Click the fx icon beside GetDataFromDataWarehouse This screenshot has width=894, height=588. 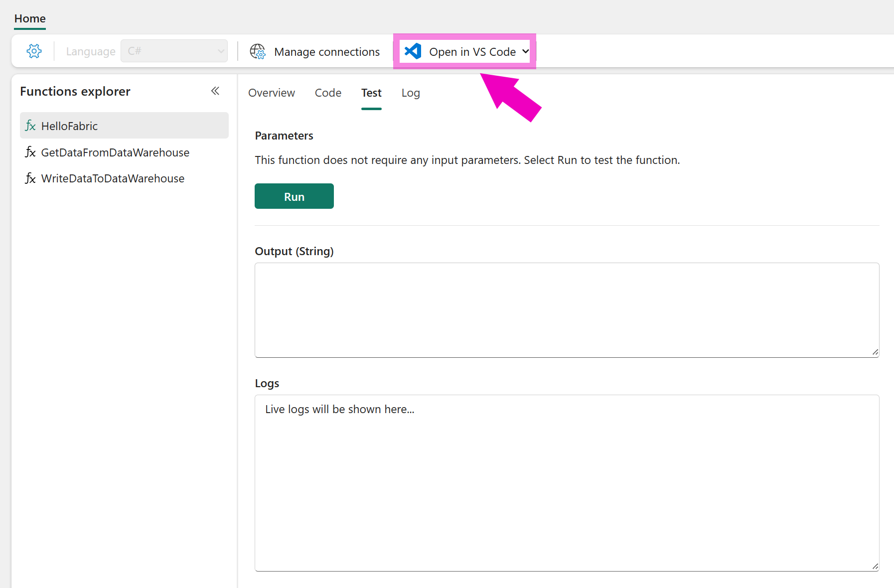point(30,152)
